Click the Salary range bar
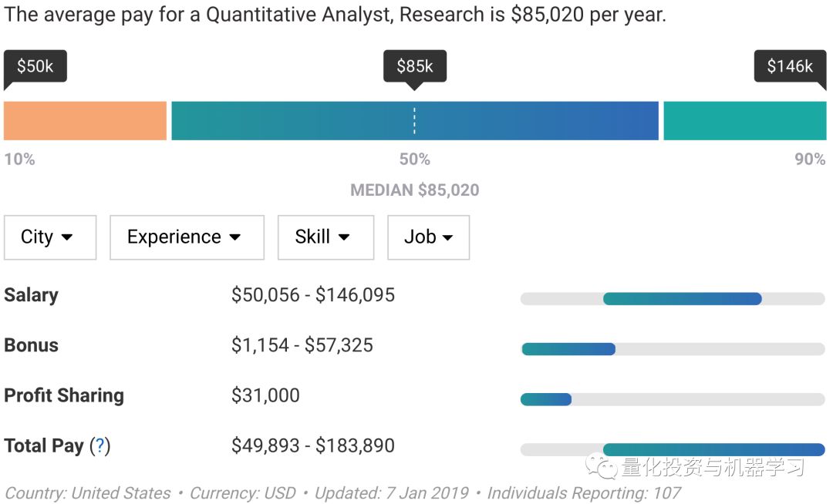 (x=682, y=299)
